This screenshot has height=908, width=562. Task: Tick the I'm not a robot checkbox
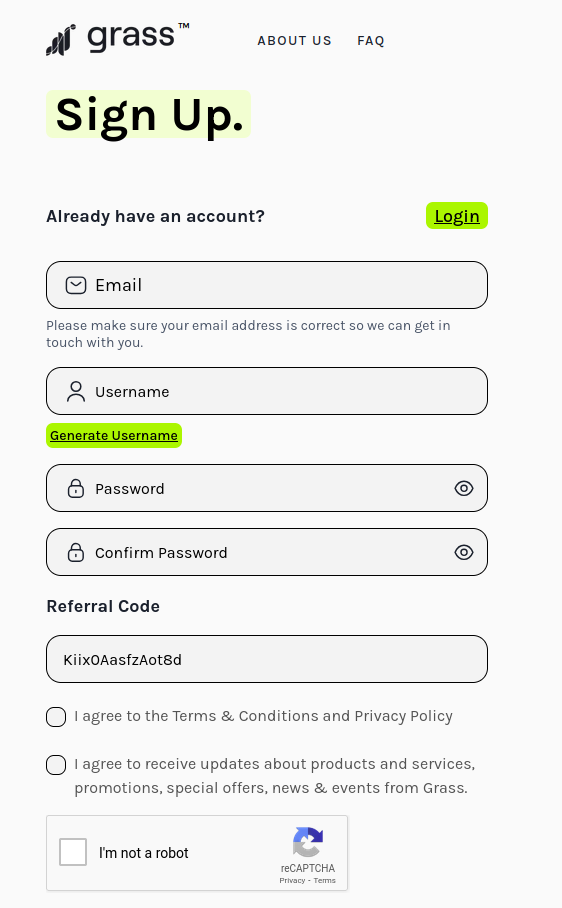pyautogui.click(x=73, y=852)
